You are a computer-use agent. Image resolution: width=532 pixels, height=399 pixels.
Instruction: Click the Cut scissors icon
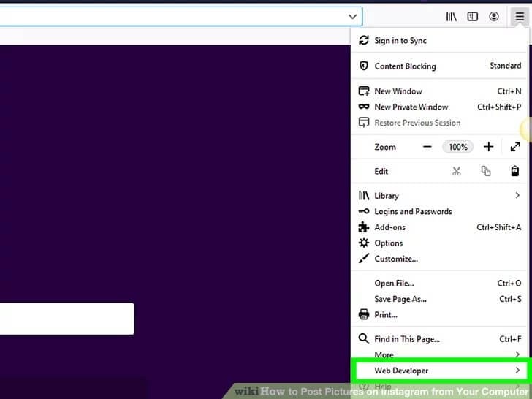(x=457, y=171)
